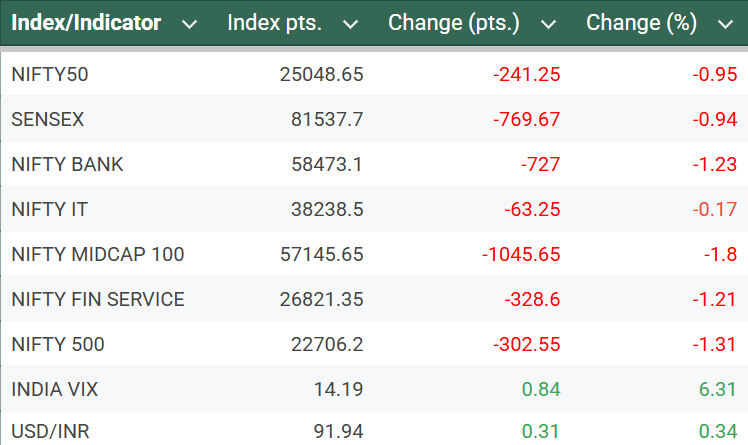Click the Index pts. header label

point(277,23)
